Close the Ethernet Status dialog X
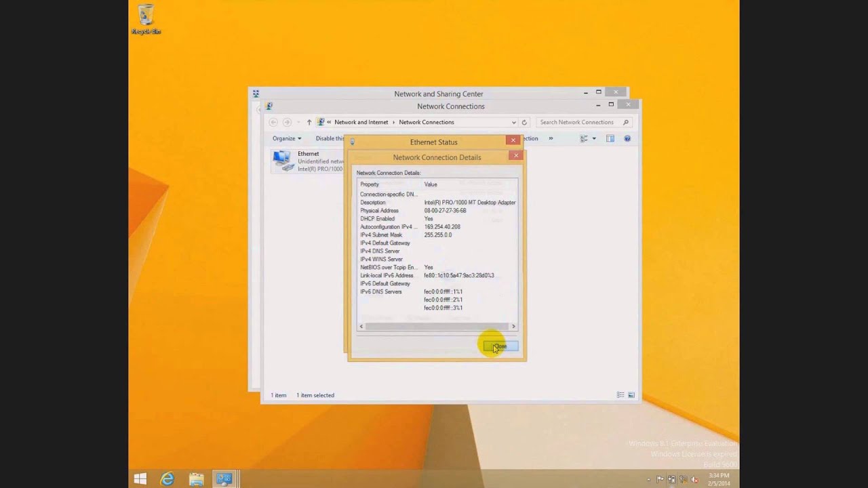This screenshot has width=868, height=488. coord(513,140)
